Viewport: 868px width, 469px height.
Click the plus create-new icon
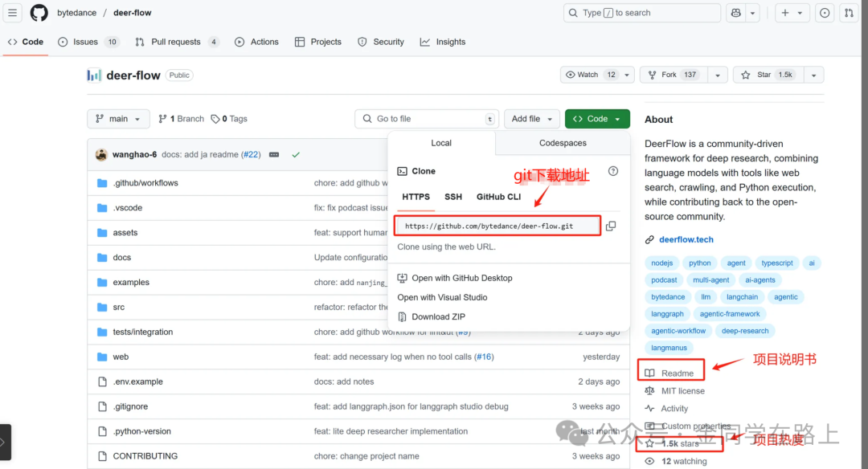[785, 13]
